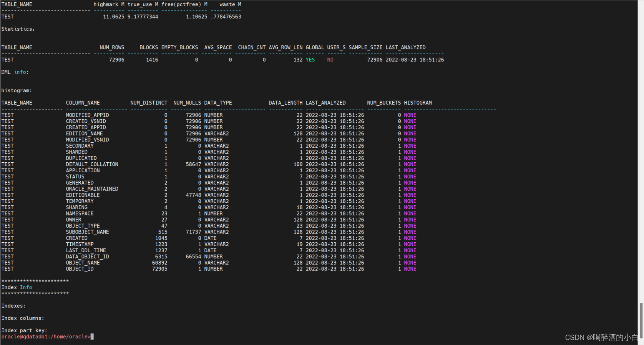Select the column name "EDITIONABLE"
The width and height of the screenshot is (644, 345).
coord(83,195)
